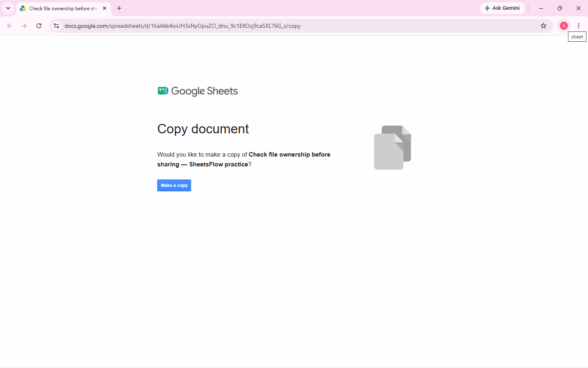Open the site information icon in address bar
The image size is (588, 368).
(56, 26)
